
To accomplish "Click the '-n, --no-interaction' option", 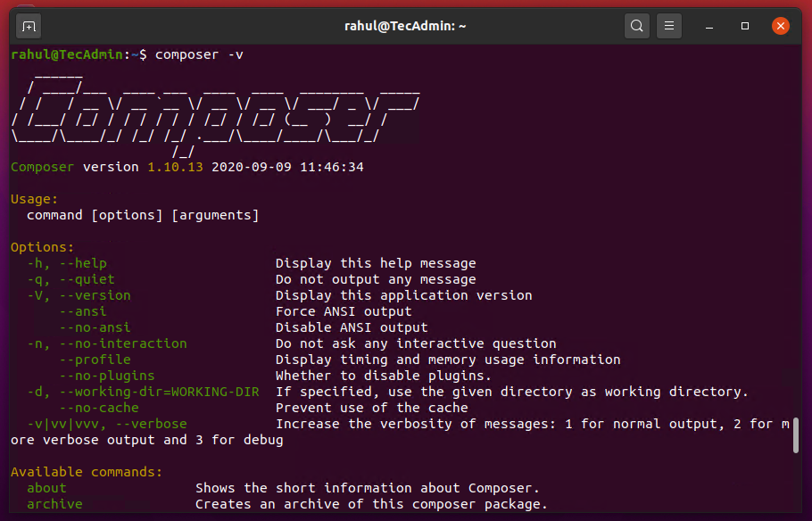I will pyautogui.click(x=107, y=343).
